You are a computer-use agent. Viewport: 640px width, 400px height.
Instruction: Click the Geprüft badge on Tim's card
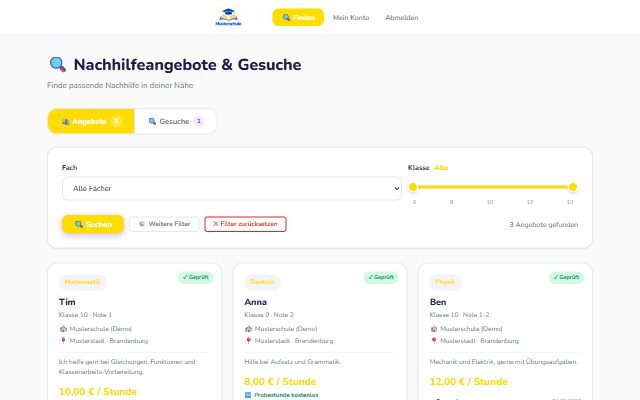point(196,277)
